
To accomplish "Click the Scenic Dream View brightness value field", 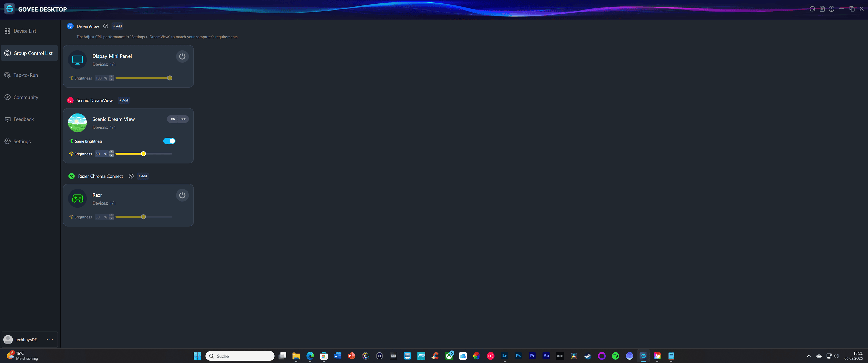I will 101,154.
